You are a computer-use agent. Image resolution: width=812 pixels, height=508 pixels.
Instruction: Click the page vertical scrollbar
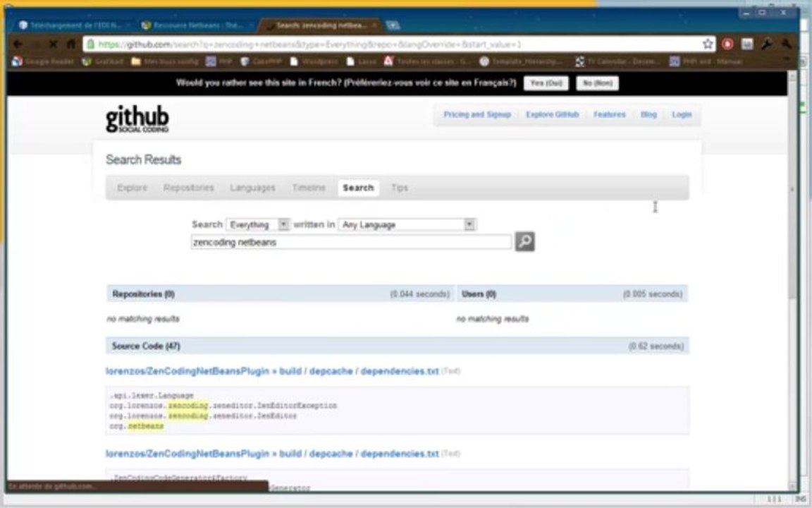click(x=792, y=280)
